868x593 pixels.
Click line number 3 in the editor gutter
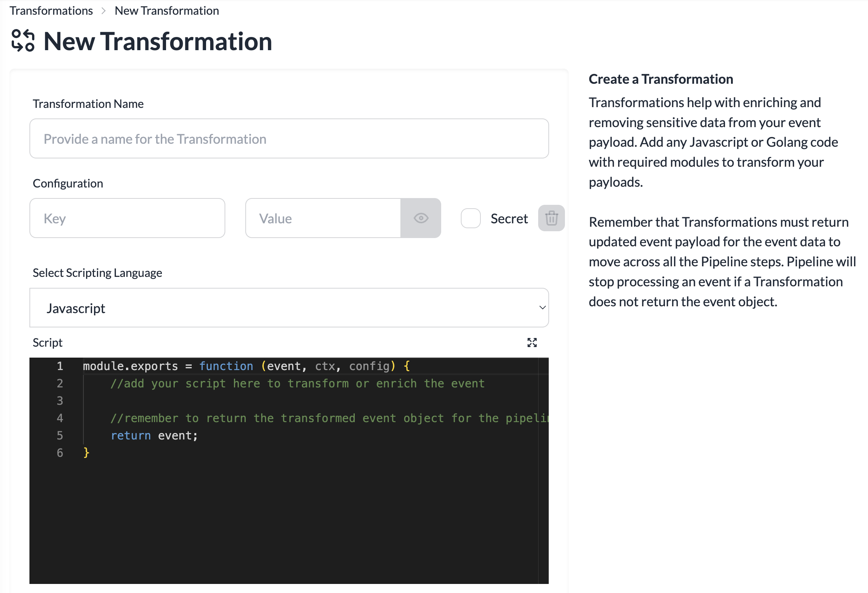tap(60, 401)
